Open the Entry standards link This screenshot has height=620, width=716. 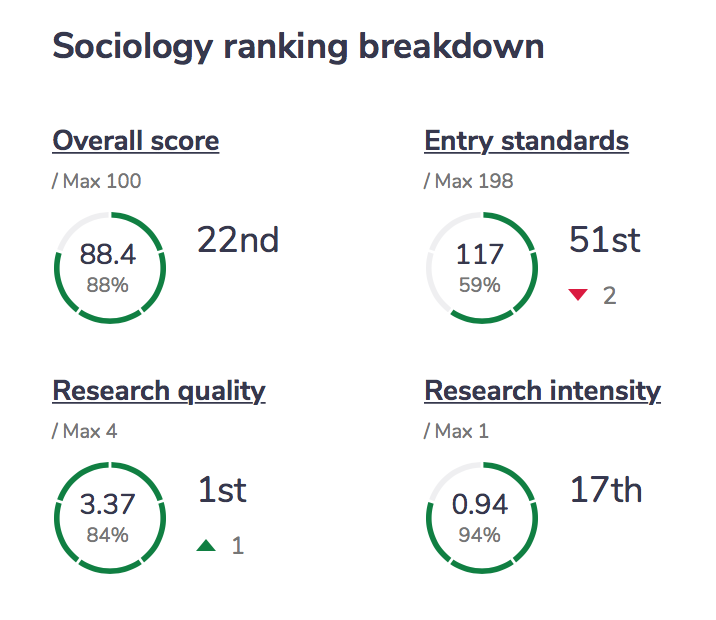526,141
